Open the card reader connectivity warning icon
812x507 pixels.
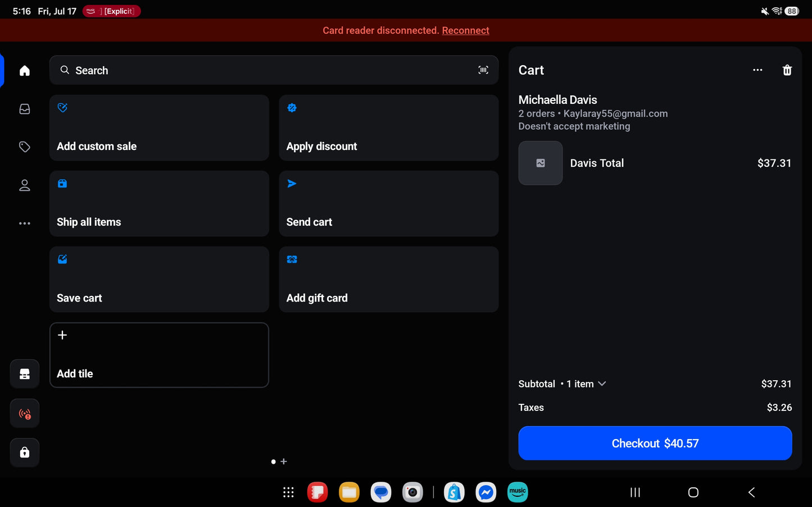[x=25, y=414]
